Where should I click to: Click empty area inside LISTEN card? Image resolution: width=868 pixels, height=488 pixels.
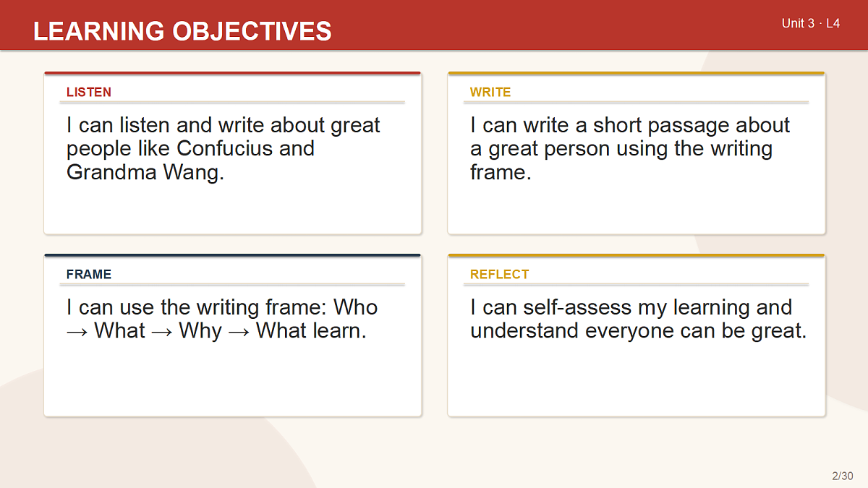point(232,210)
